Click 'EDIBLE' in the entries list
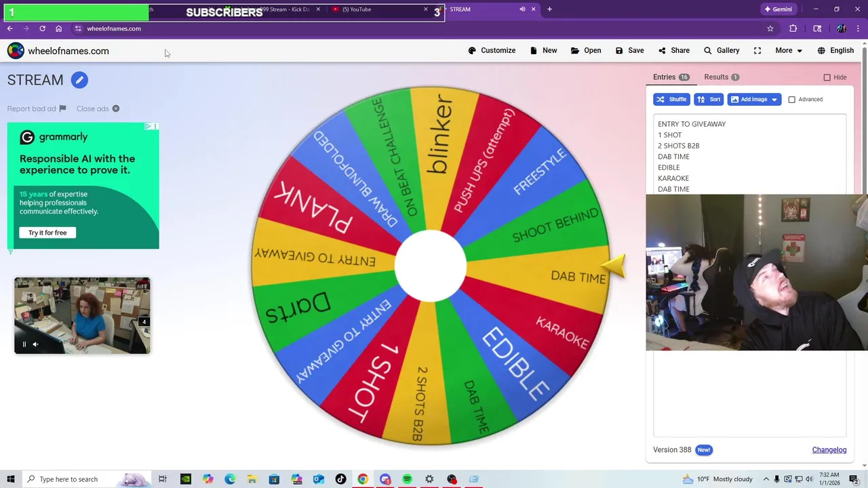 pyautogui.click(x=669, y=167)
